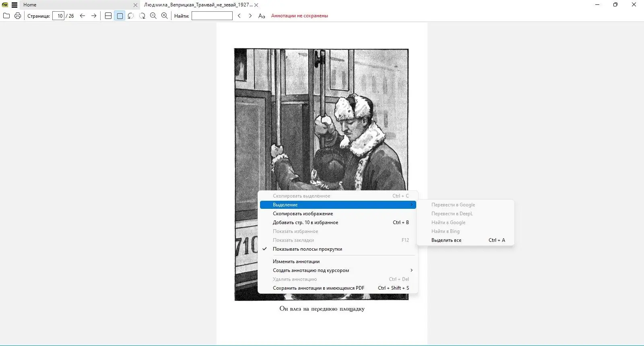Open the hamburger main menu
Viewport: 644px width, 346px height.
pos(14,5)
